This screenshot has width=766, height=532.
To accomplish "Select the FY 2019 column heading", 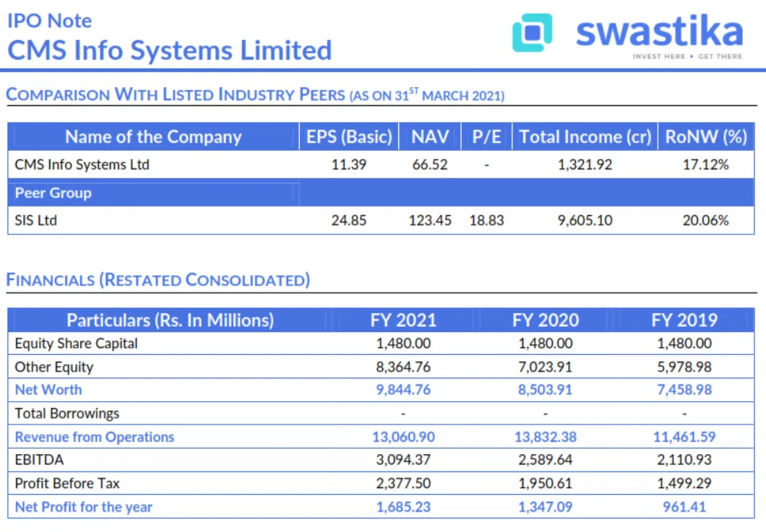I will click(x=684, y=319).
